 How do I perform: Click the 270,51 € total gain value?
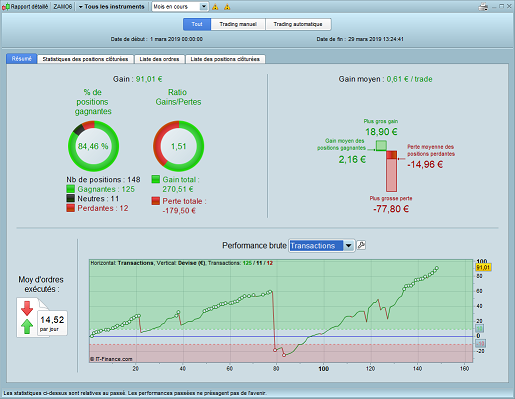pos(178,189)
